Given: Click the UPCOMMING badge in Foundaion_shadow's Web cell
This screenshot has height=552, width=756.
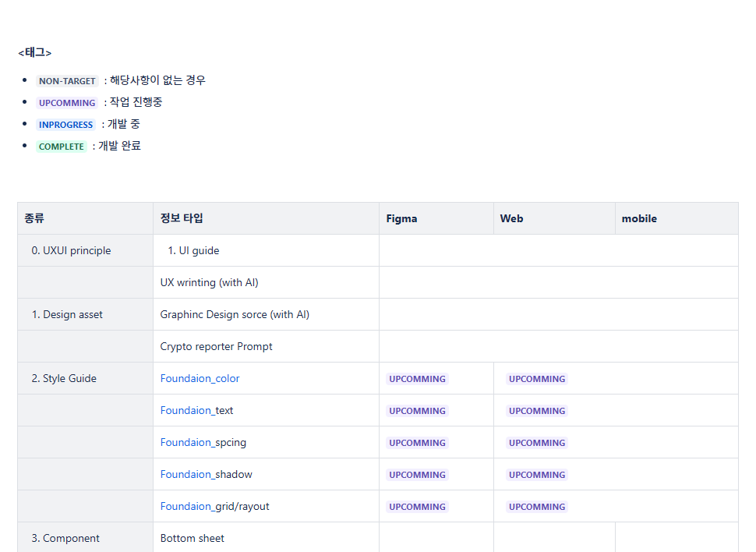Looking at the screenshot, I should (x=537, y=474).
